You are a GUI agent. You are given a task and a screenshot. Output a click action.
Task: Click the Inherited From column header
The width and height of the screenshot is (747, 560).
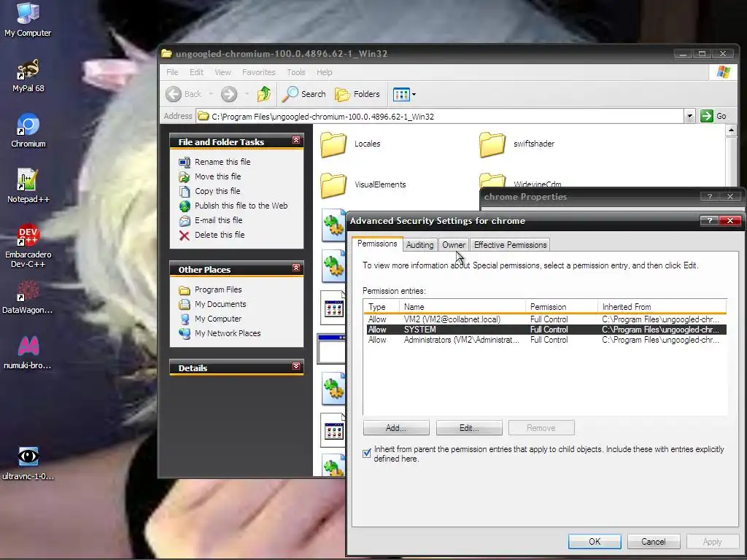tap(662, 307)
